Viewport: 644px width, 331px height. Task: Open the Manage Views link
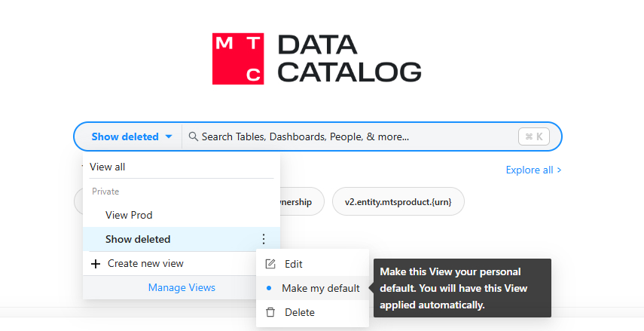(x=182, y=287)
